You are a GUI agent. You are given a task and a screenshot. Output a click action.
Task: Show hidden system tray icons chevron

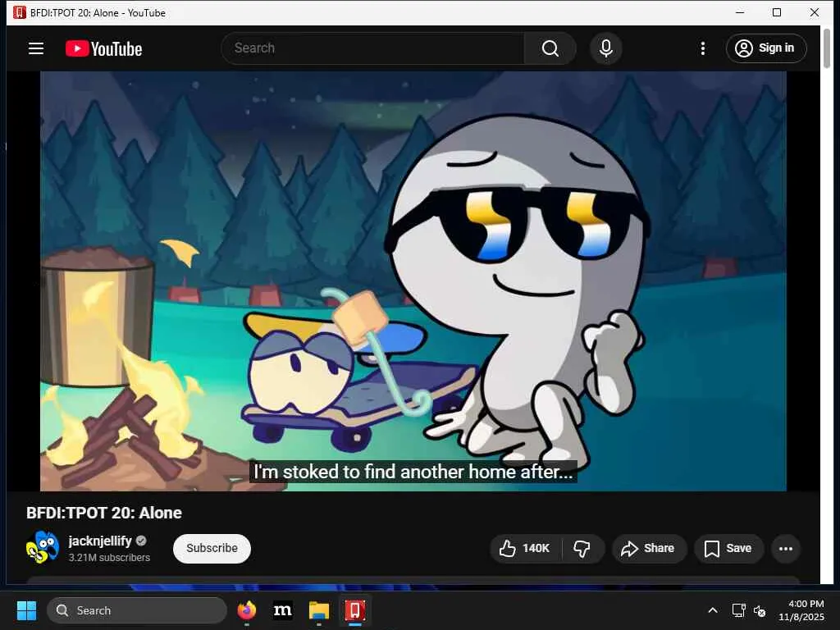pyautogui.click(x=713, y=610)
